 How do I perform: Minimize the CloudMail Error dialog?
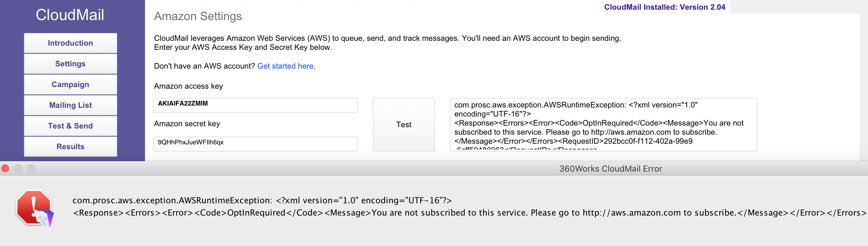tap(18, 169)
